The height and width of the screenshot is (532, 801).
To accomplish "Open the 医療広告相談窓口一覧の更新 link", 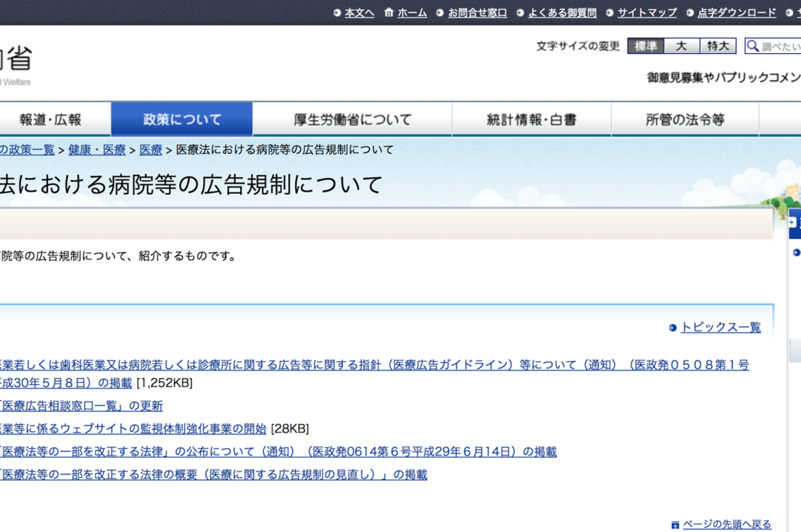I will [x=81, y=406].
